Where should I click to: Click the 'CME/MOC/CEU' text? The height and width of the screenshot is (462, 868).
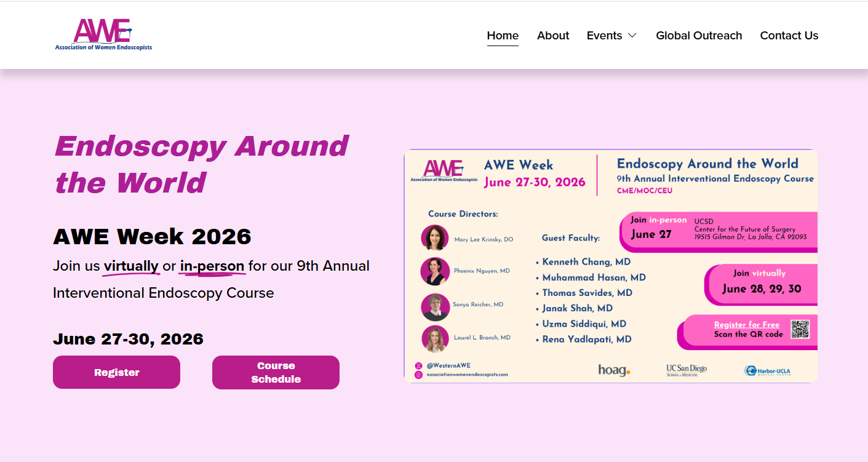(x=645, y=191)
